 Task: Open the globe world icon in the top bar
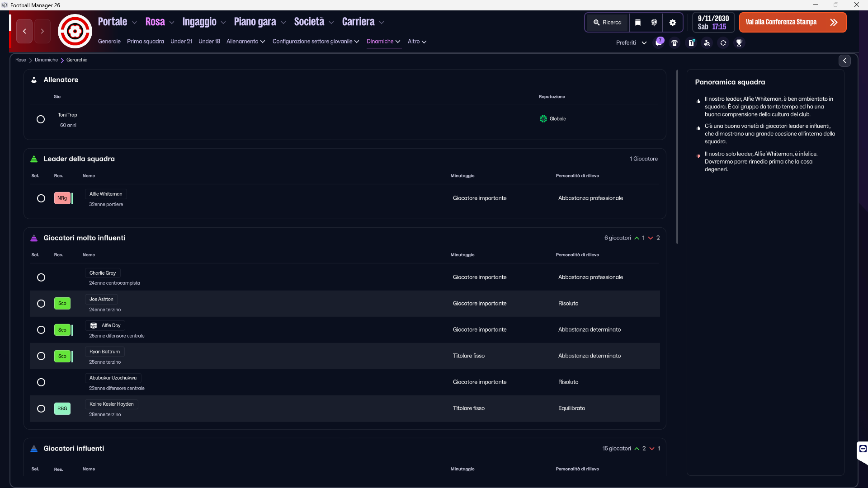(x=654, y=23)
